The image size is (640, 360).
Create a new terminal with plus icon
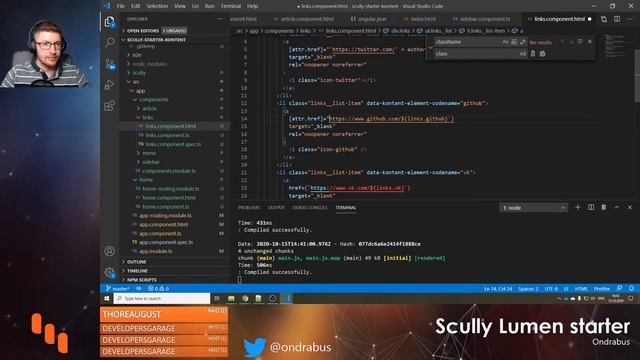click(578, 207)
